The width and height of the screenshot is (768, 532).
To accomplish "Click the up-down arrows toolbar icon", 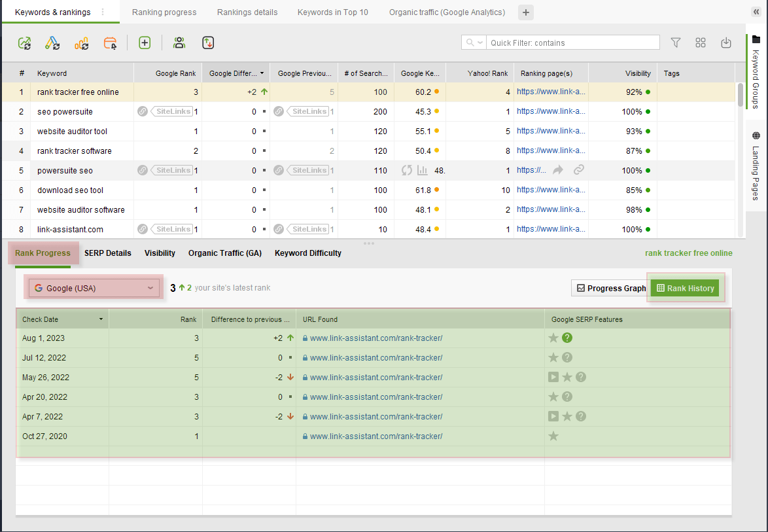I will point(208,43).
